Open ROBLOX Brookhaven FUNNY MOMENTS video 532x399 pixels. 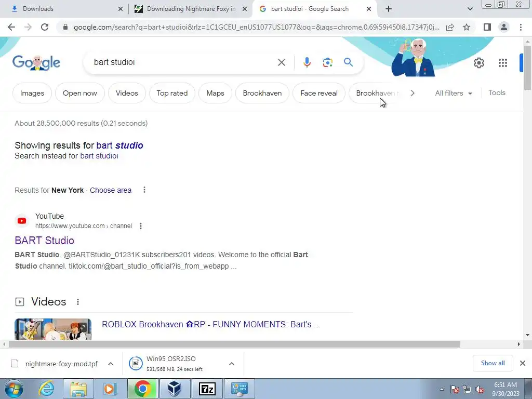(211, 324)
